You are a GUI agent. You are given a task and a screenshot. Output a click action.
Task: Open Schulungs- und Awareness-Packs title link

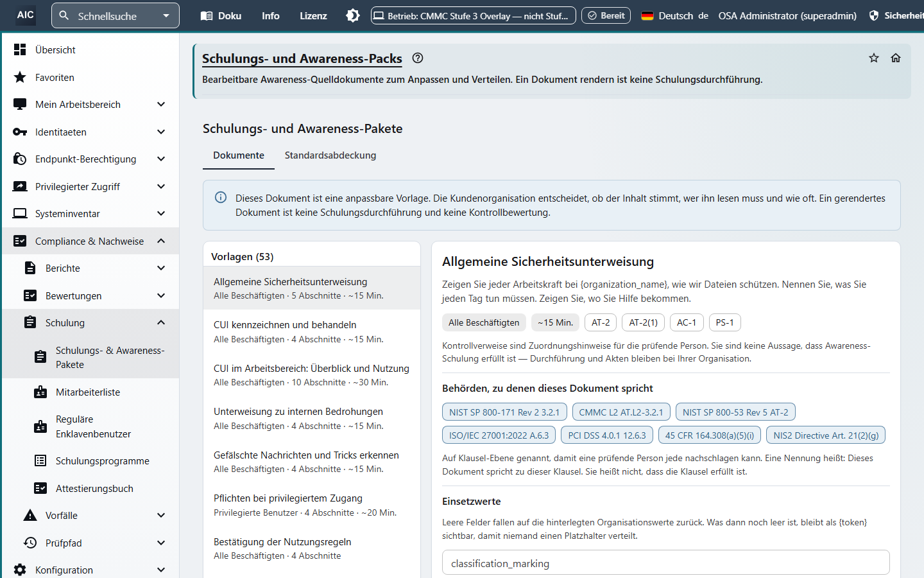click(x=302, y=58)
